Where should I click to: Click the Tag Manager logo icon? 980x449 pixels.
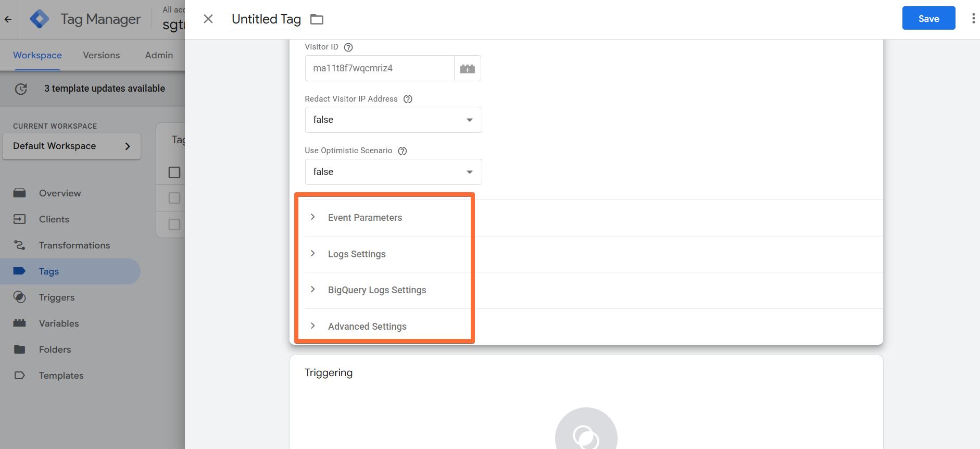pos(40,19)
